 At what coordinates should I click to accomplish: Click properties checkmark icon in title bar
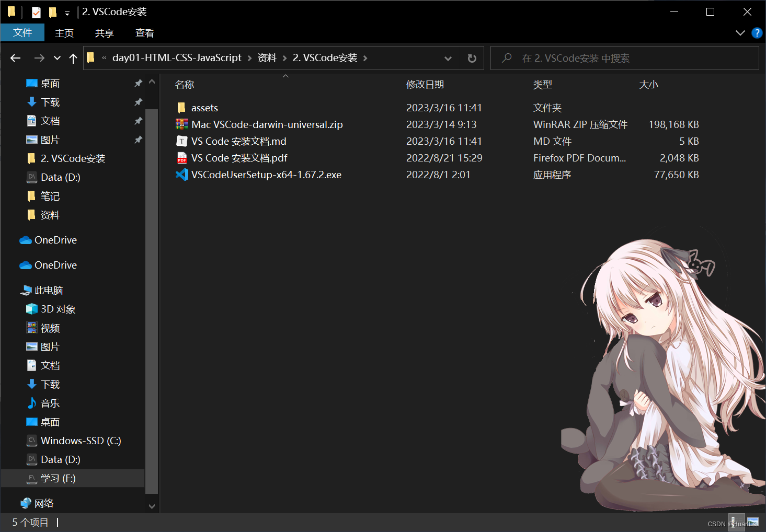pyautogui.click(x=36, y=12)
